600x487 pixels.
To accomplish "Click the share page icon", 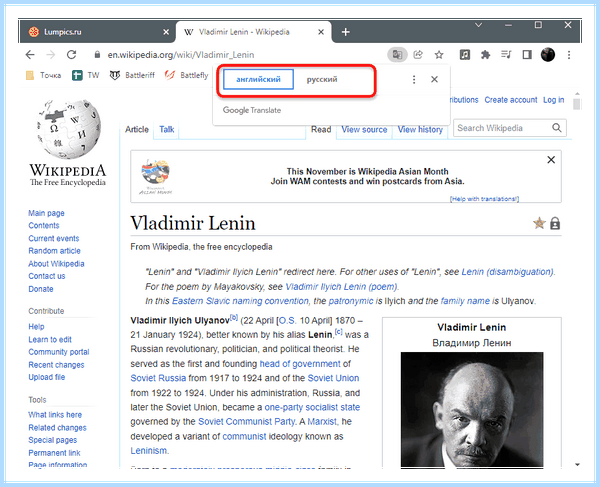I will click(x=418, y=55).
